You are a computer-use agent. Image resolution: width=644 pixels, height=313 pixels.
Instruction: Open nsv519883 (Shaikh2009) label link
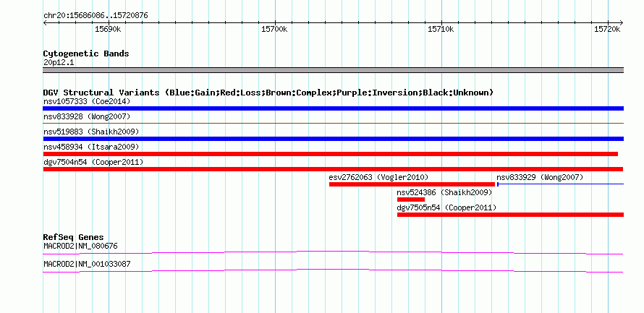coord(91,132)
